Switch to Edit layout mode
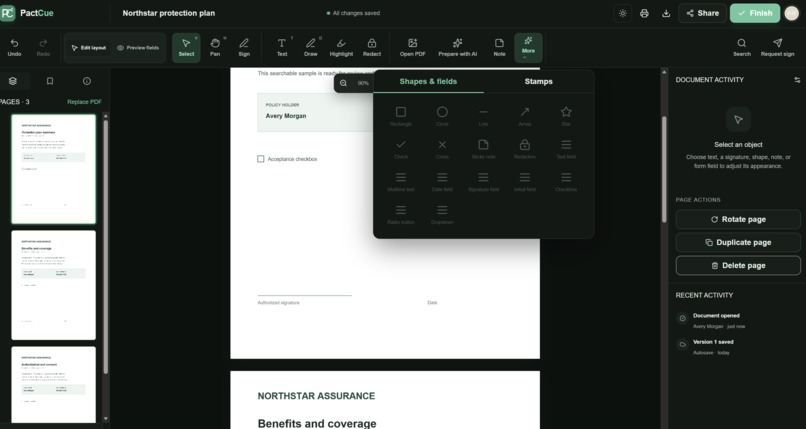 point(89,48)
